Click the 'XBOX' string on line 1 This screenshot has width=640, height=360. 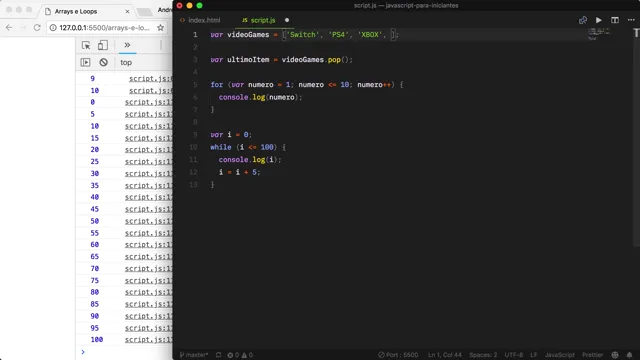tap(370, 35)
